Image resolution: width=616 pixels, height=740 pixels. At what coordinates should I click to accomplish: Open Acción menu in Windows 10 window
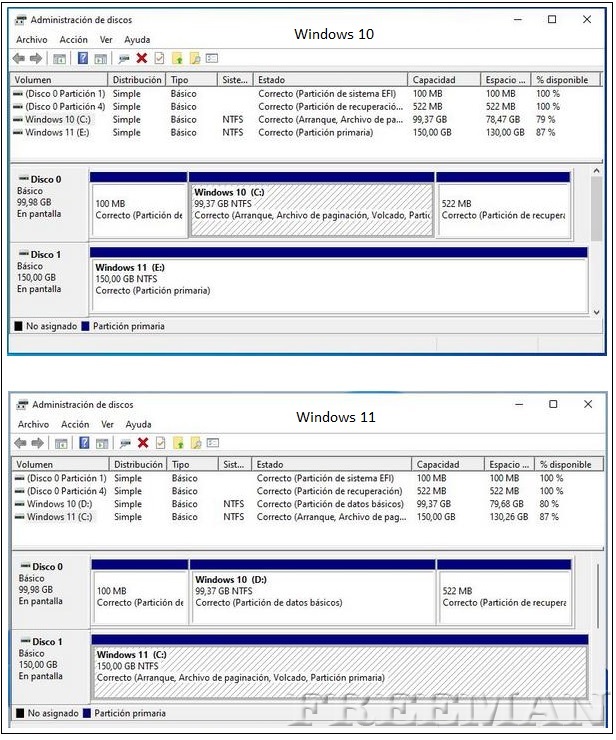point(73,40)
